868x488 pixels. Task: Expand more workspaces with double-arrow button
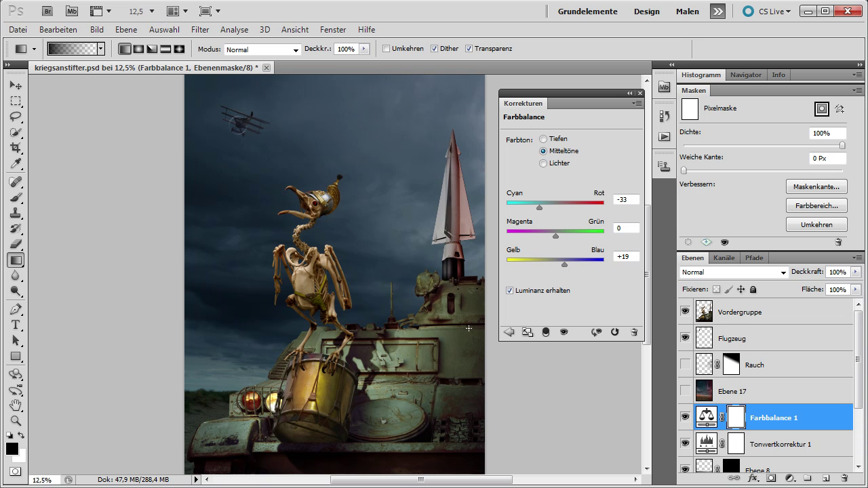[x=717, y=12]
